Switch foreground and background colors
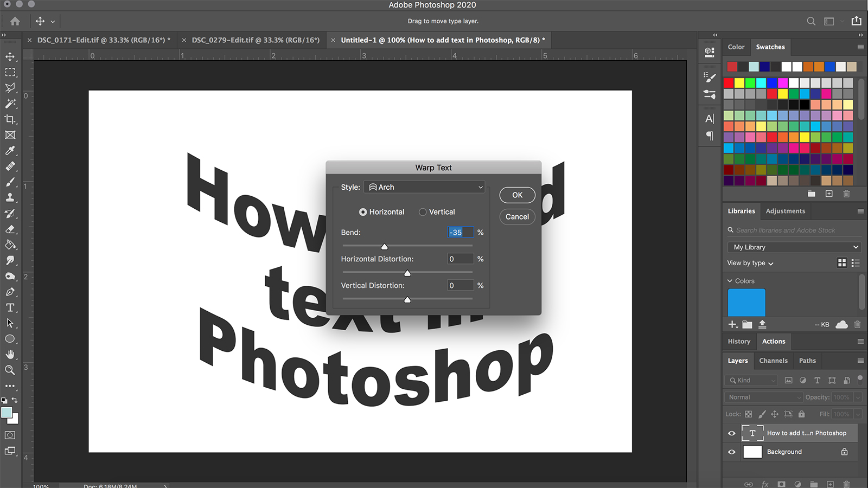 [15, 400]
